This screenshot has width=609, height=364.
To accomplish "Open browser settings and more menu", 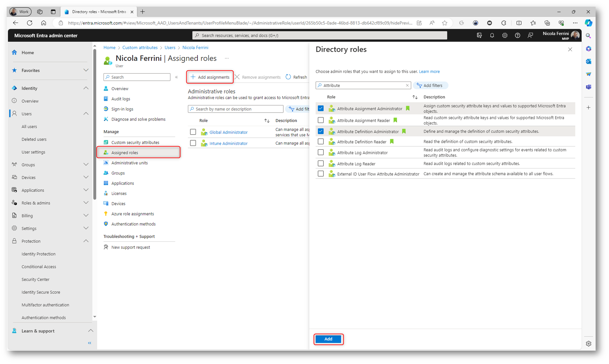I will pos(575,23).
